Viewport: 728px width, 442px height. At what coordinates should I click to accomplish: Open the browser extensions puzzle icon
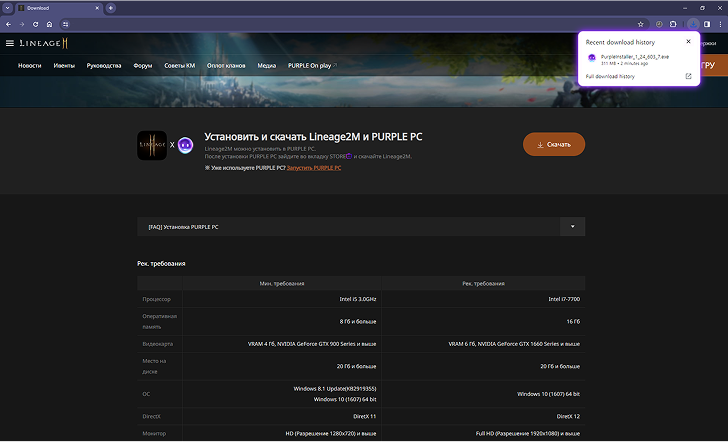[675, 23]
